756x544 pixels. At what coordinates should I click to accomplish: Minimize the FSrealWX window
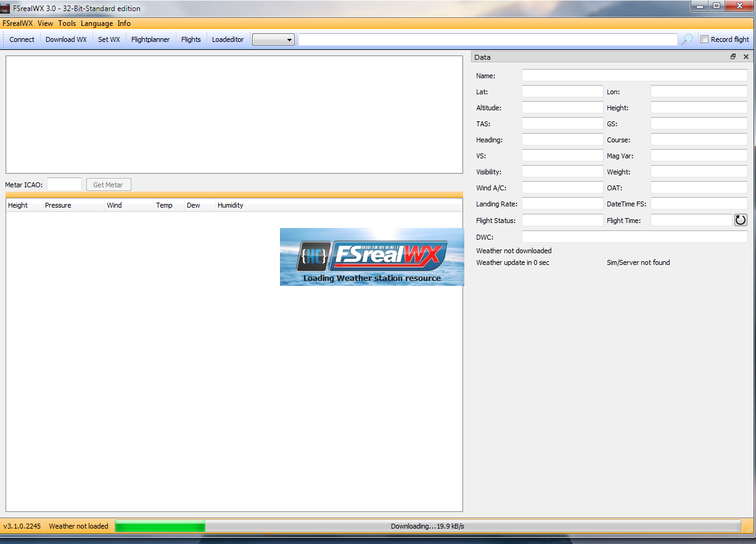(x=699, y=6)
